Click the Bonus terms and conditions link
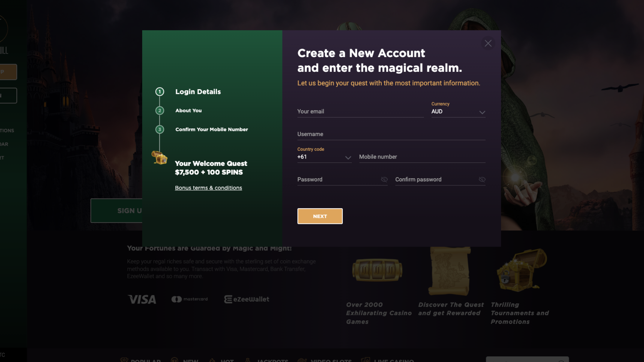 (208, 187)
